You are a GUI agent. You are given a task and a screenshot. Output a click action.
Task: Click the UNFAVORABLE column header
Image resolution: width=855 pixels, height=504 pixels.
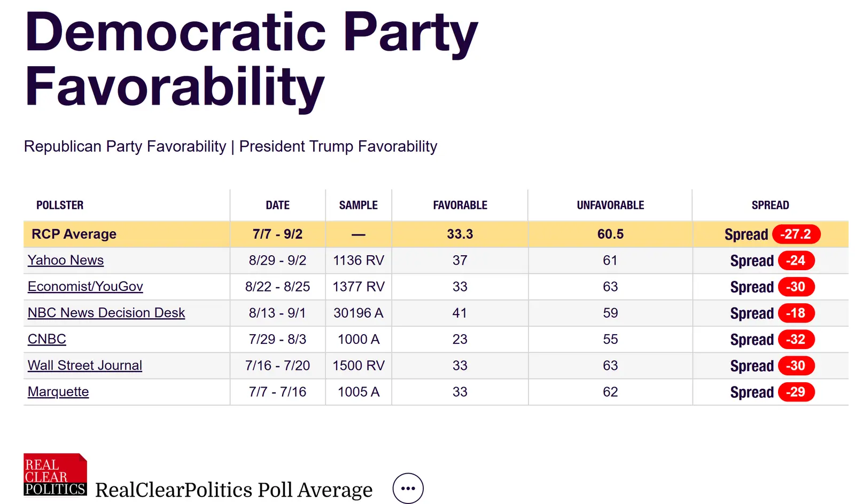pyautogui.click(x=610, y=205)
